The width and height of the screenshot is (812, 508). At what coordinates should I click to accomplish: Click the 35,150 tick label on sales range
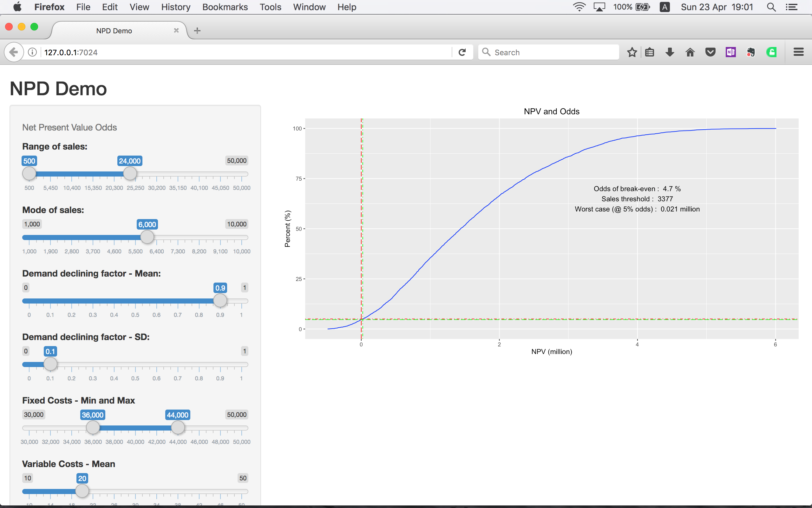(178, 188)
